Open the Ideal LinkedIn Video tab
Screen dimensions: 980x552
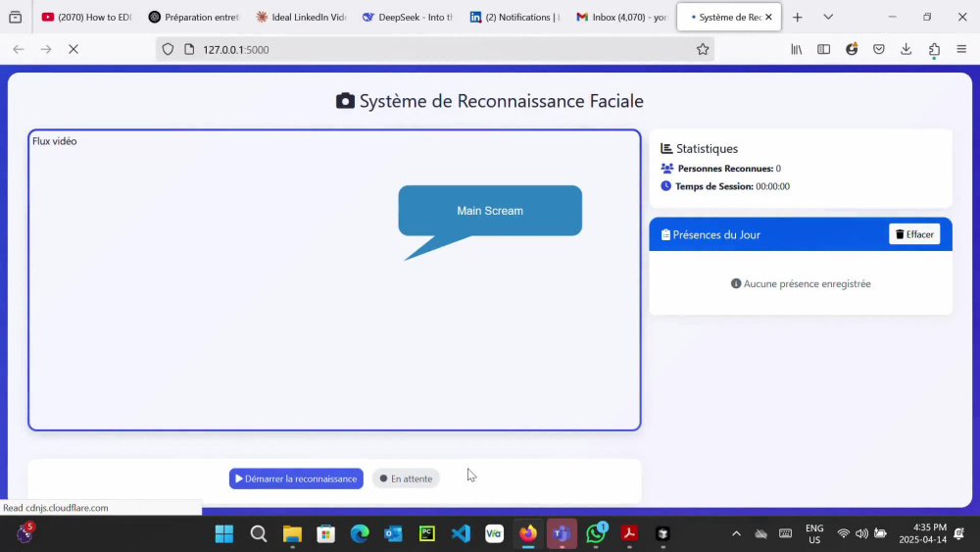click(301, 17)
